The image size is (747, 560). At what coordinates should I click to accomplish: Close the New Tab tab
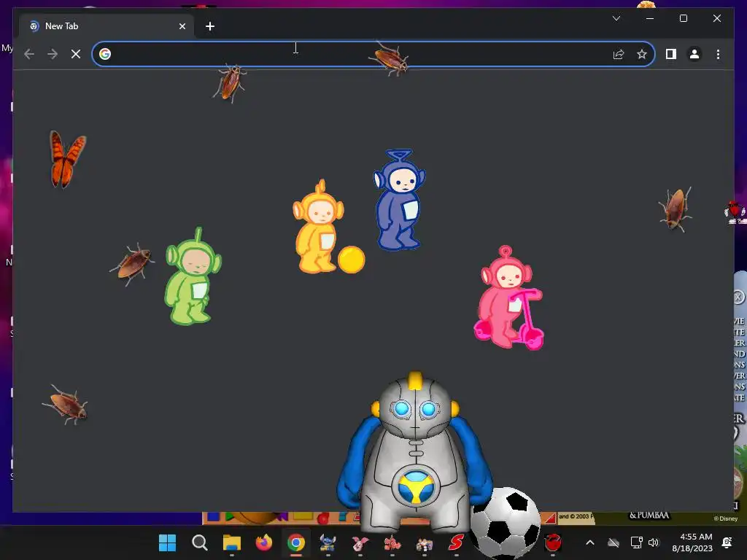click(182, 26)
